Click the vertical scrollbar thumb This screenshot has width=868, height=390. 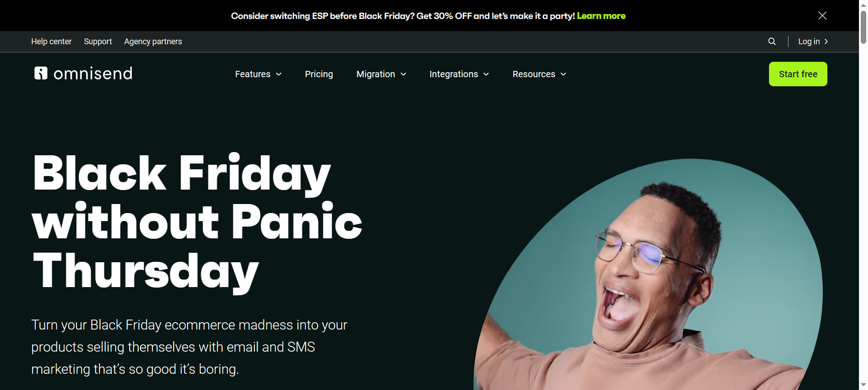click(863, 27)
